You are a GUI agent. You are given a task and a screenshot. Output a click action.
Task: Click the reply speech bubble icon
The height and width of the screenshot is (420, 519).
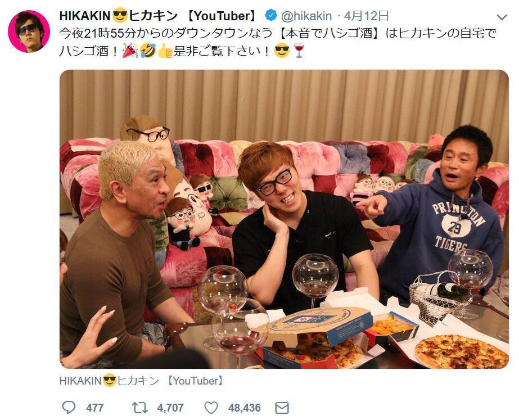point(69,408)
